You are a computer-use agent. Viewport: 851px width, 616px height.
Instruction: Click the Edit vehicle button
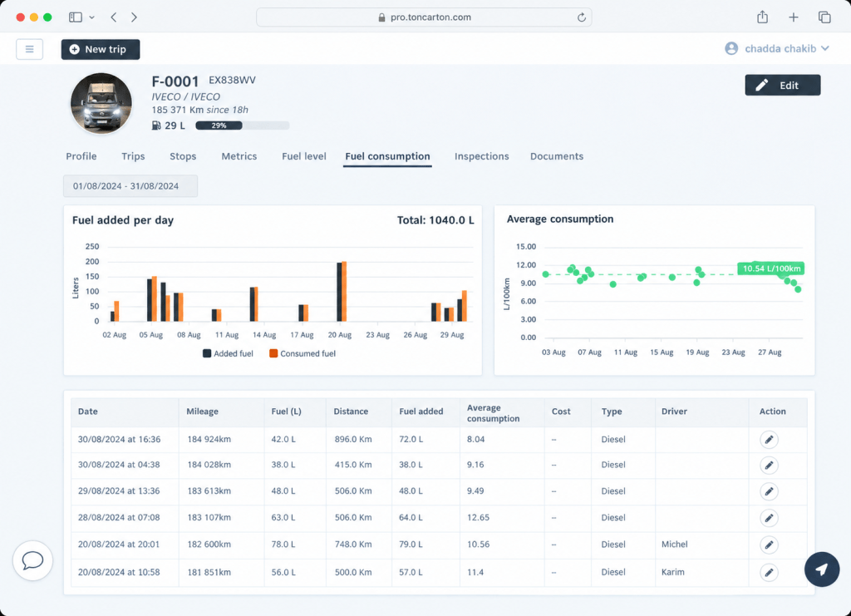click(x=783, y=85)
